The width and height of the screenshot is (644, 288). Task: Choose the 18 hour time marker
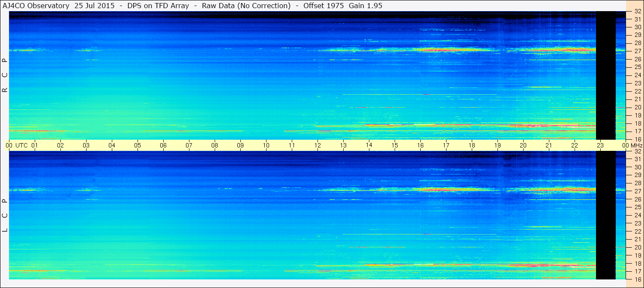coord(472,145)
